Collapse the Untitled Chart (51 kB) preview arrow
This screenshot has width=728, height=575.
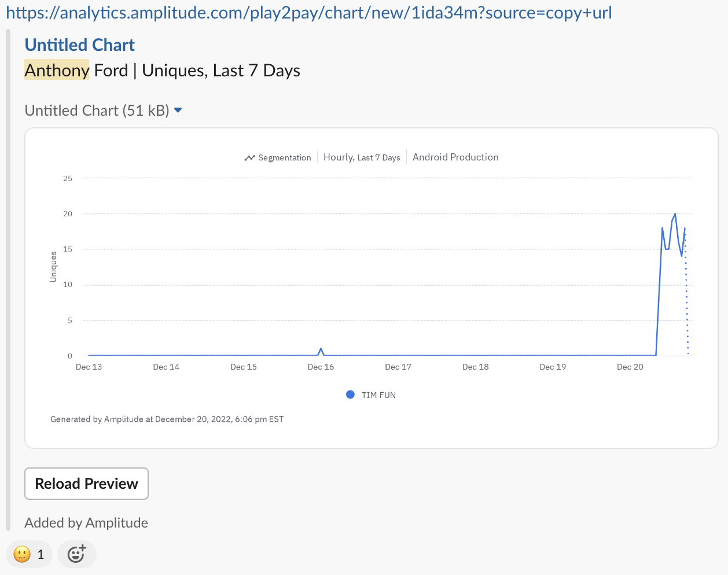pyautogui.click(x=178, y=110)
